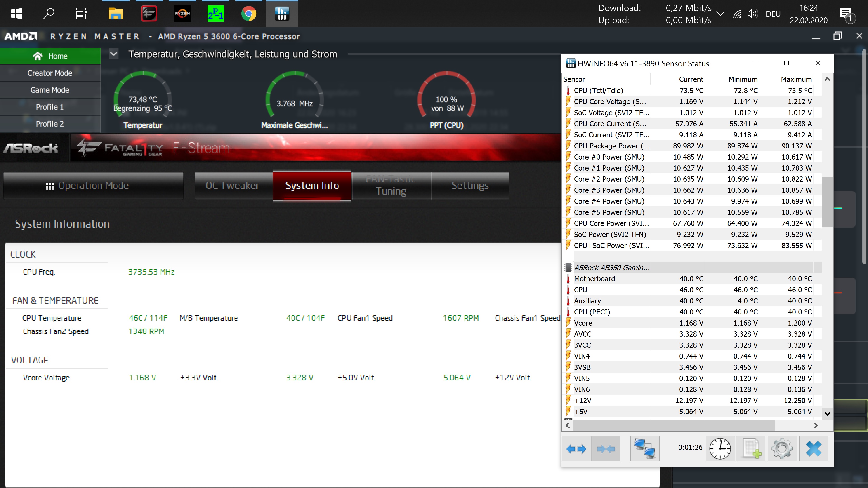Viewport: 868px width, 488px height.
Task: Open the Wi-Fi network tray icon
Action: pos(737,14)
